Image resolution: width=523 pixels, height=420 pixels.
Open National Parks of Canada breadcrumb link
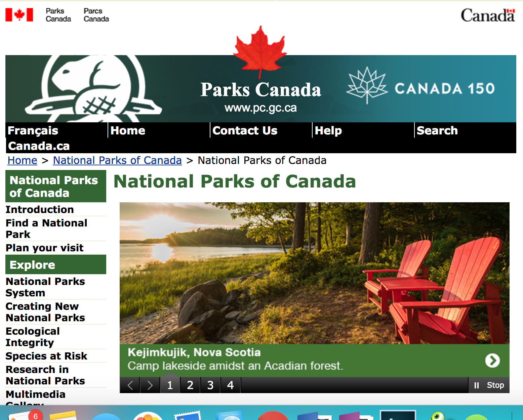tap(117, 161)
